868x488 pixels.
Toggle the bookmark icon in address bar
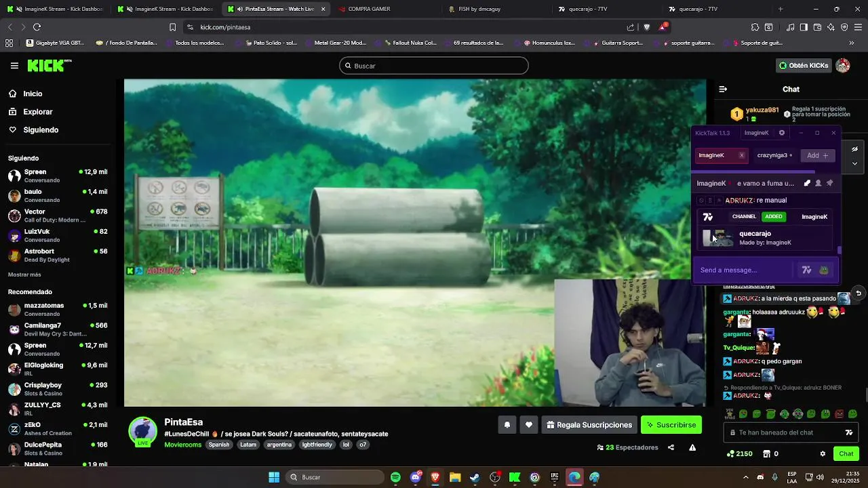[x=172, y=27]
